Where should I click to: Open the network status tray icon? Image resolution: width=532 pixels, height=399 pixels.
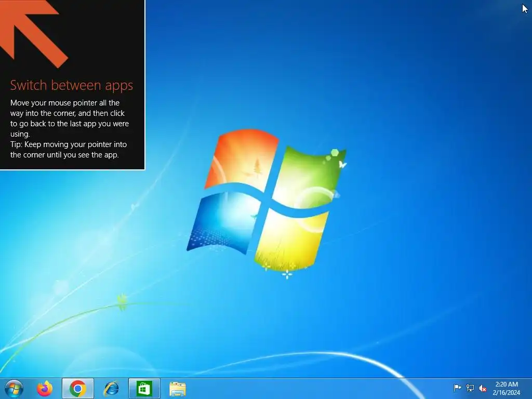pos(470,388)
